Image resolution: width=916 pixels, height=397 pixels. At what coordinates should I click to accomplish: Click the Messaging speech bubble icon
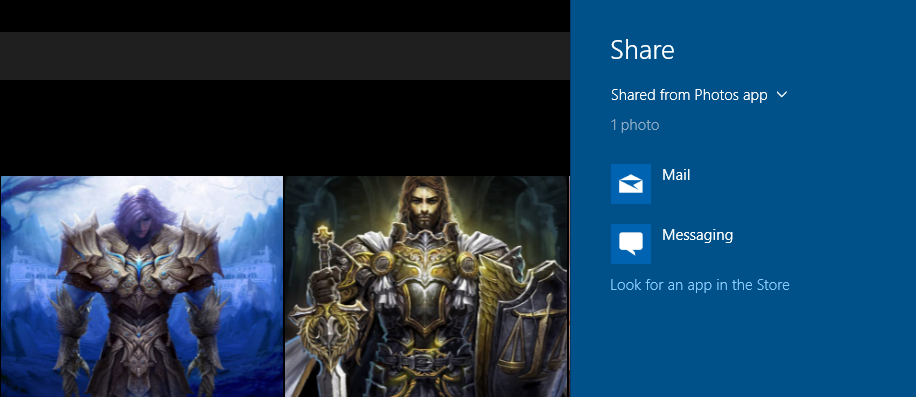coord(631,243)
